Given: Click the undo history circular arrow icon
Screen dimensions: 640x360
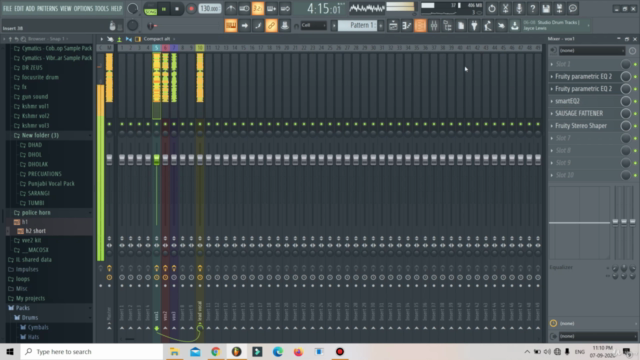Looking at the screenshot, I should pyautogui.click(x=491, y=9).
